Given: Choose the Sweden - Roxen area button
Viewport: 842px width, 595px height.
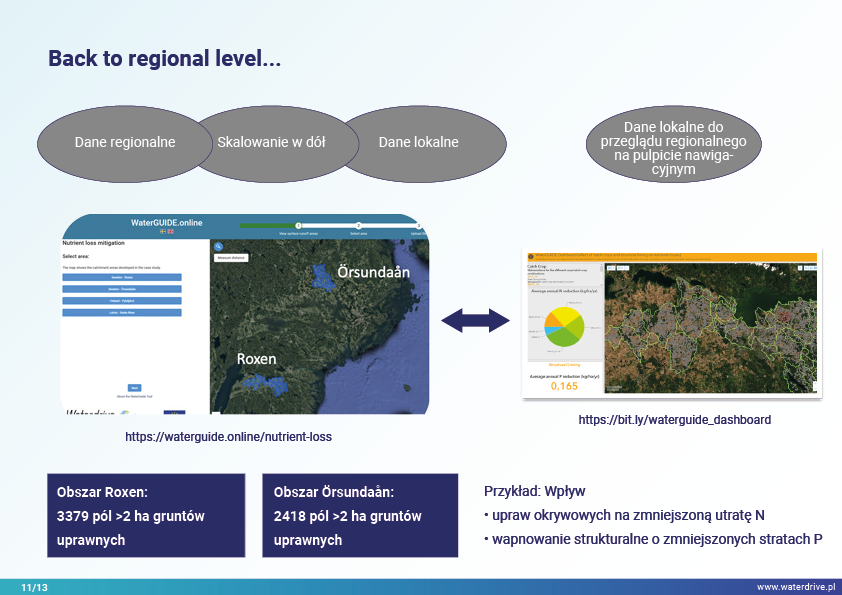Looking at the screenshot, I should [122, 277].
